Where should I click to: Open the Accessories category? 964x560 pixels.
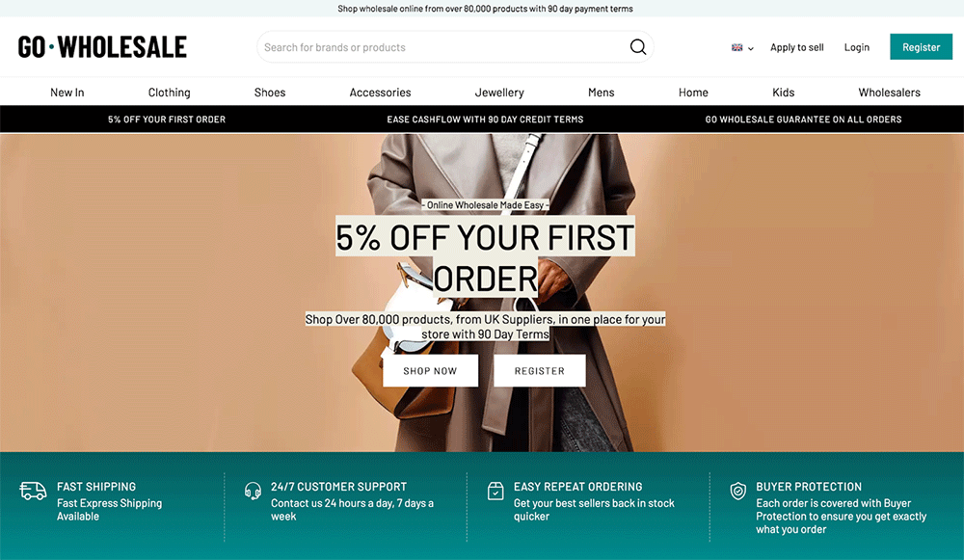(x=380, y=93)
